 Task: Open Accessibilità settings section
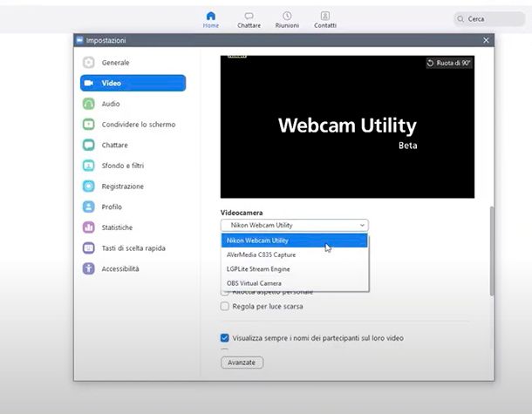(x=133, y=268)
